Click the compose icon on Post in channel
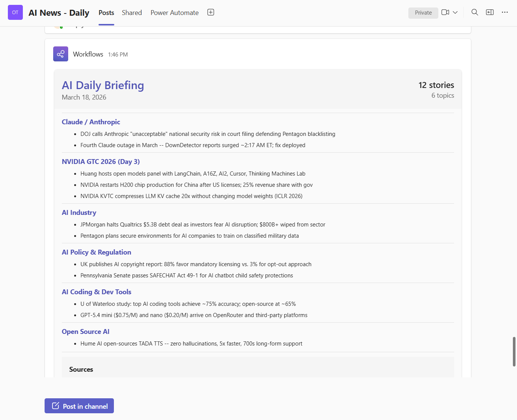 click(56, 405)
